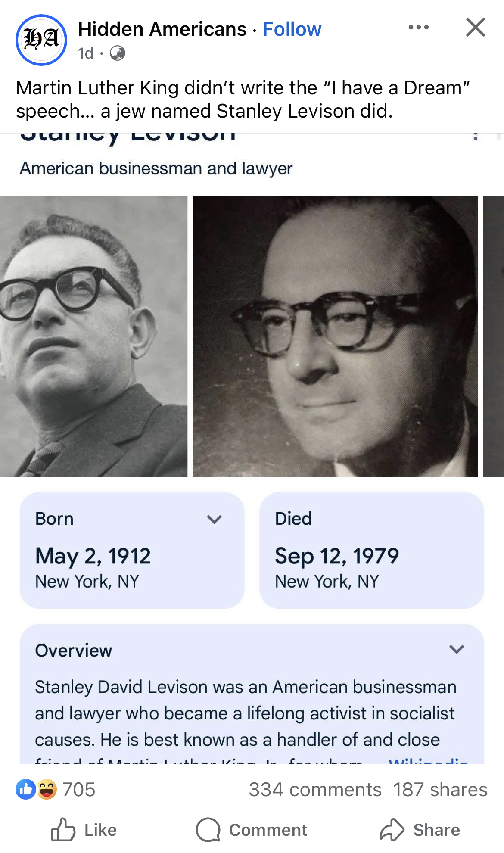The image size is (504, 853).
Task: Open the Hidden Americans profile picture
Action: [x=41, y=40]
